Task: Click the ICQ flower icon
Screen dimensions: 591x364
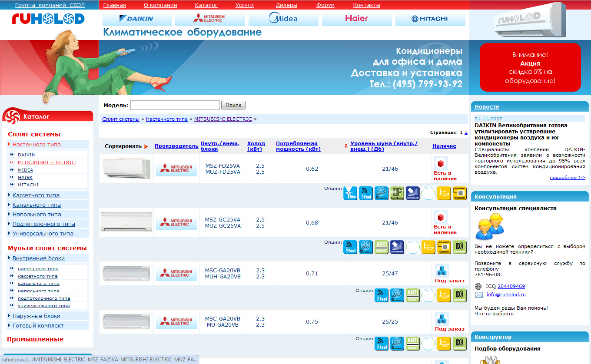Action: coord(478,286)
